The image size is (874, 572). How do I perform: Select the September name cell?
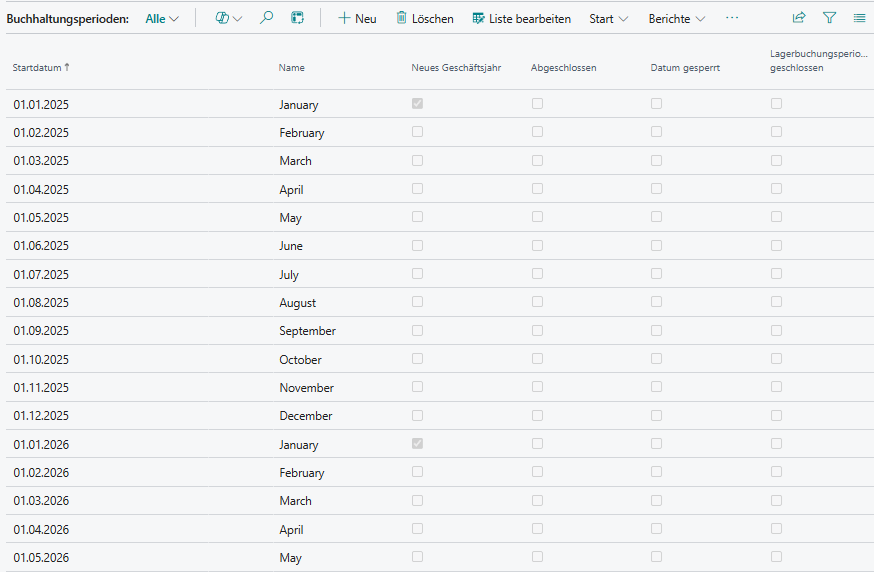click(x=307, y=331)
